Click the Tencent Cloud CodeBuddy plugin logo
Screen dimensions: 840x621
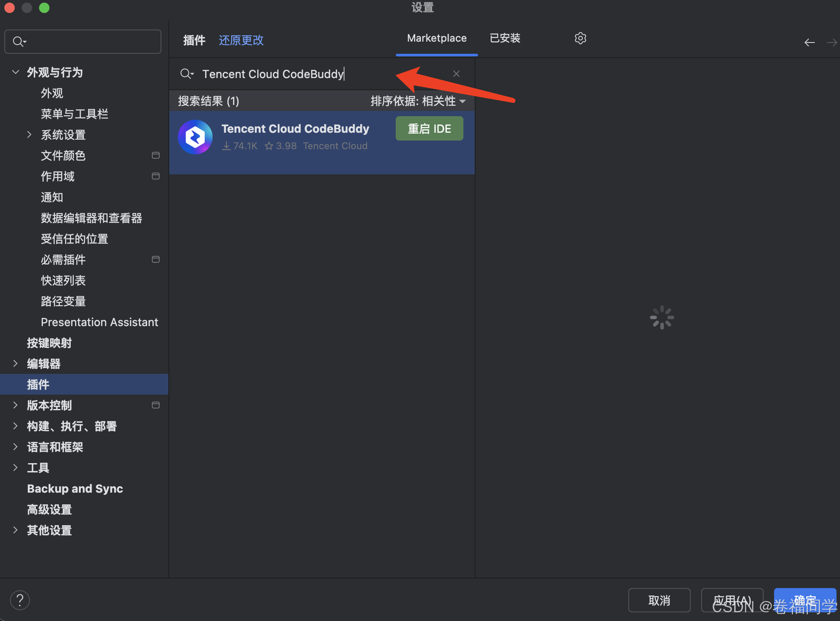[195, 137]
